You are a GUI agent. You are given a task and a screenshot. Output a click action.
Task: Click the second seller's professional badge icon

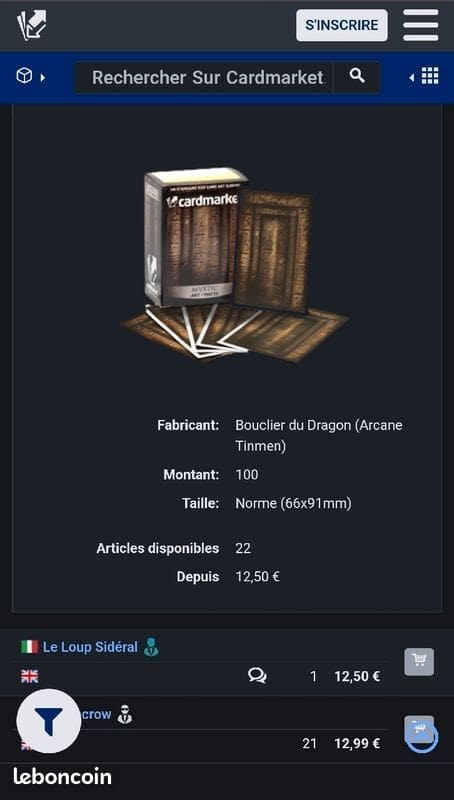(124, 714)
